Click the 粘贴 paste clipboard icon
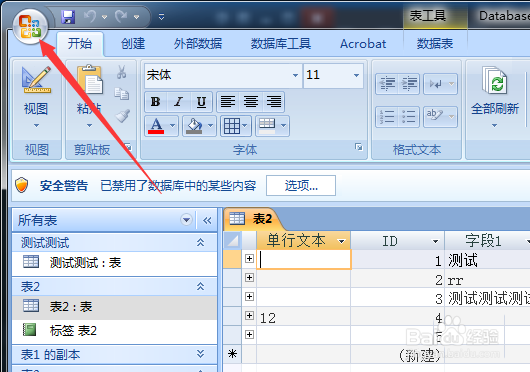This screenshot has height=372, width=530. [x=90, y=79]
